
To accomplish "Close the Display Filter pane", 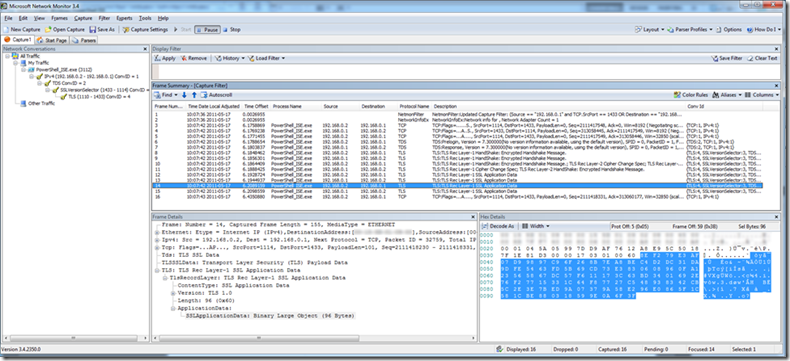I will pyautogui.click(x=777, y=49).
